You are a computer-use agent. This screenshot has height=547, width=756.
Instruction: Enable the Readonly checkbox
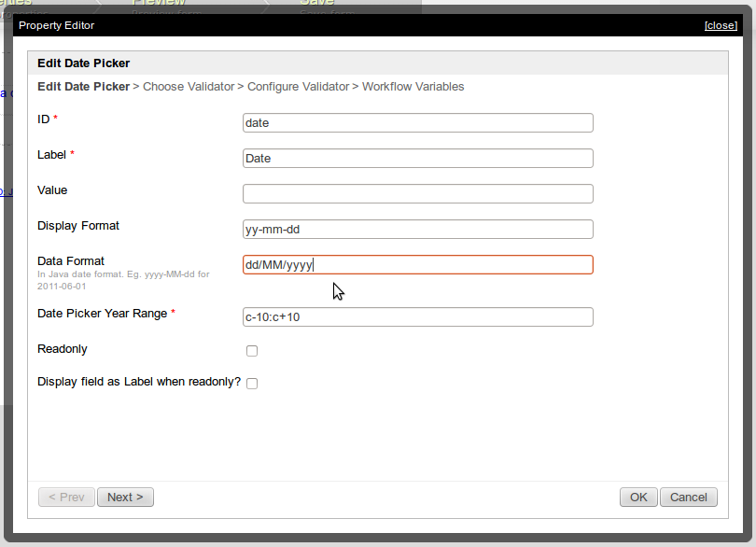(x=252, y=351)
